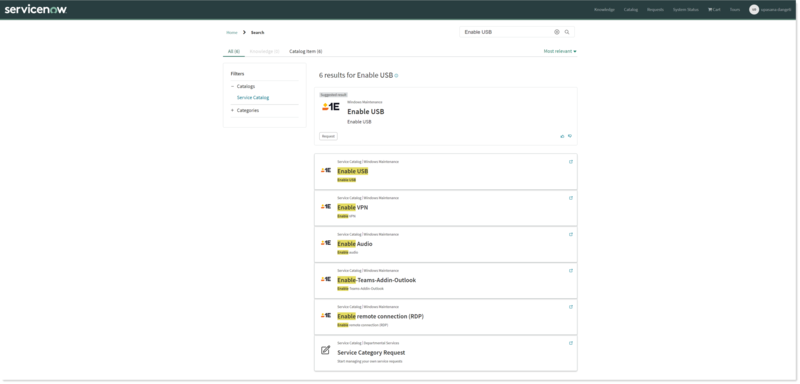Screen dimensions: 800x384
Task: Open the Requests menu item
Action: (x=655, y=10)
